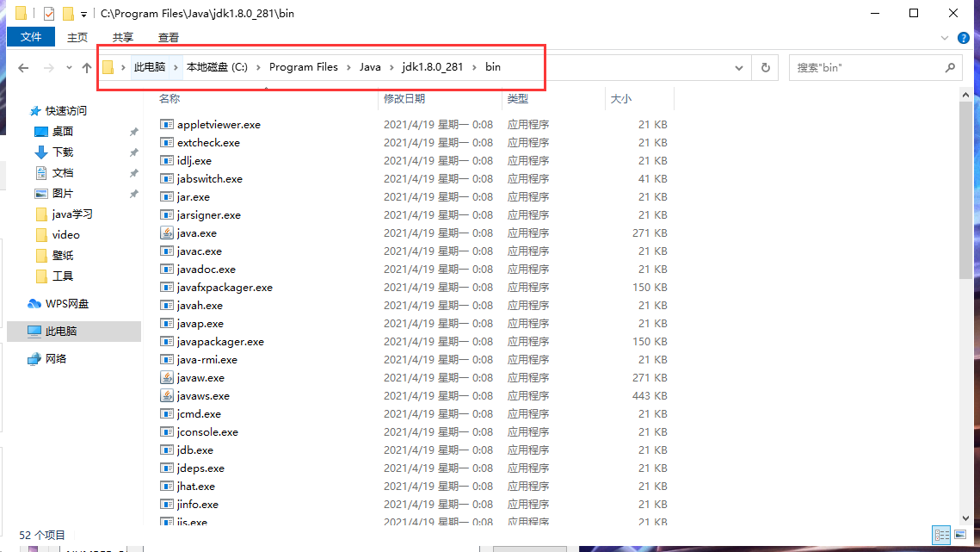Click 本地磁盘 (C:) breadcrumb

(x=217, y=67)
